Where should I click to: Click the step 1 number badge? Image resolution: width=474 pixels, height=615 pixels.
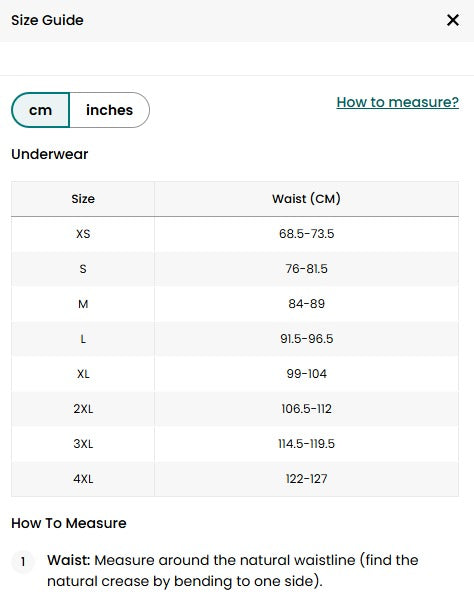(23, 562)
